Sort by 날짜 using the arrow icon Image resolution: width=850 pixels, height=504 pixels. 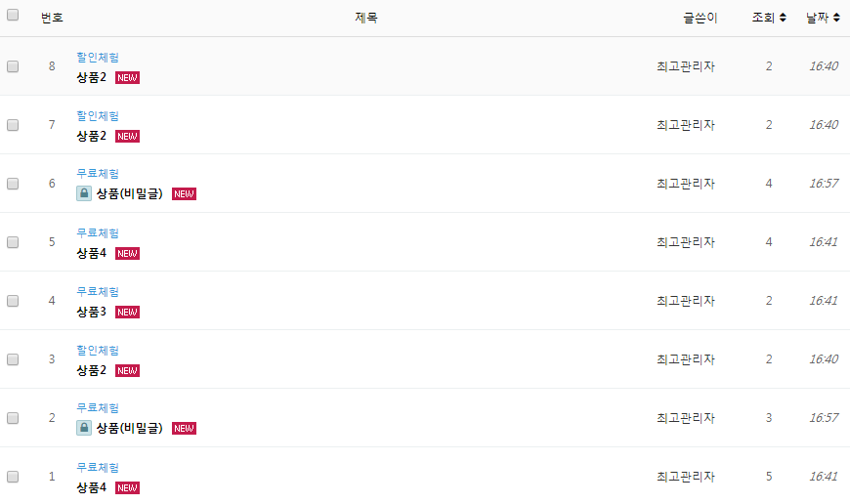click(x=836, y=18)
